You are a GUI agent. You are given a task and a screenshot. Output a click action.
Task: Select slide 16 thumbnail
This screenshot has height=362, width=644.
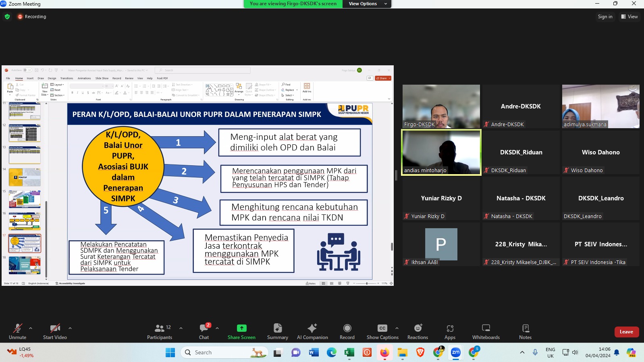click(25, 221)
